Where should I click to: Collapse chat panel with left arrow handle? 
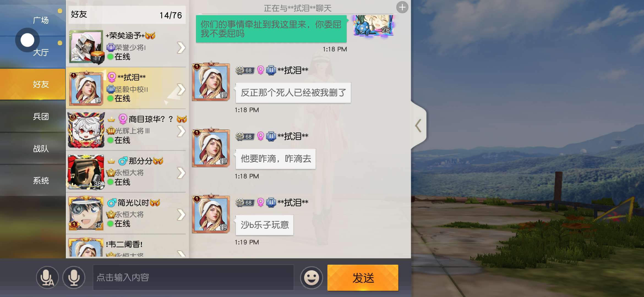(x=418, y=126)
